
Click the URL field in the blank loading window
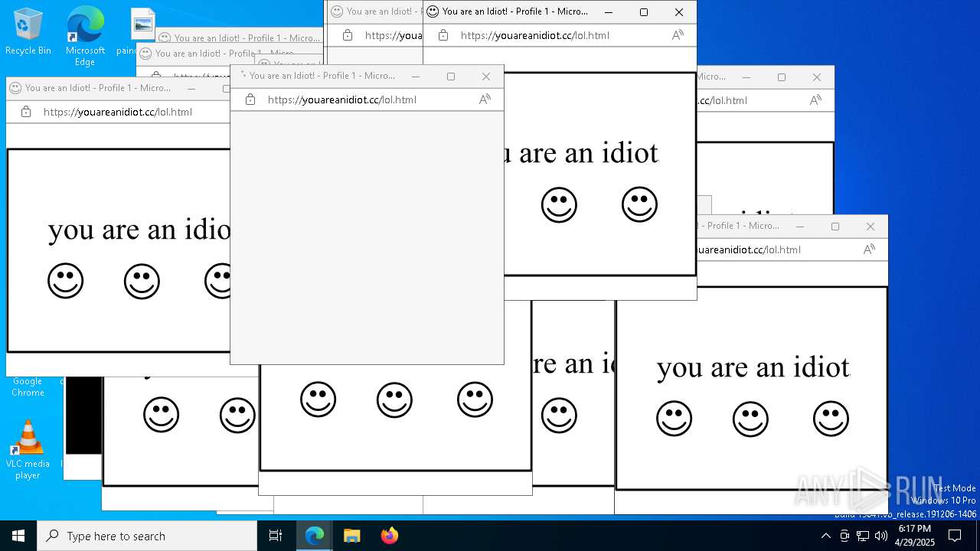click(342, 99)
